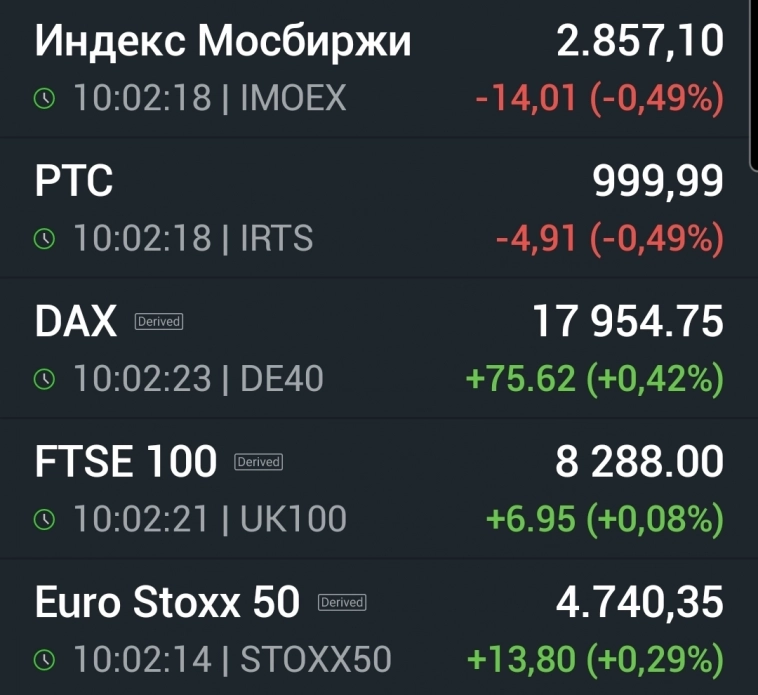758x695 pixels.
Task: Select the DAX index name
Action: [x=76, y=322]
